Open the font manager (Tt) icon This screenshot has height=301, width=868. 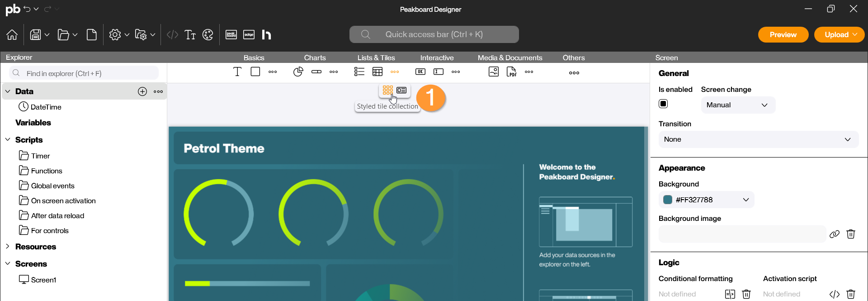[190, 35]
